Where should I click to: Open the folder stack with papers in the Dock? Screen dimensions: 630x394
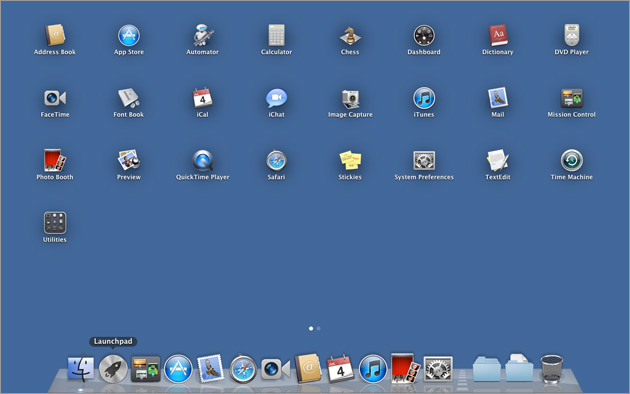(x=519, y=367)
